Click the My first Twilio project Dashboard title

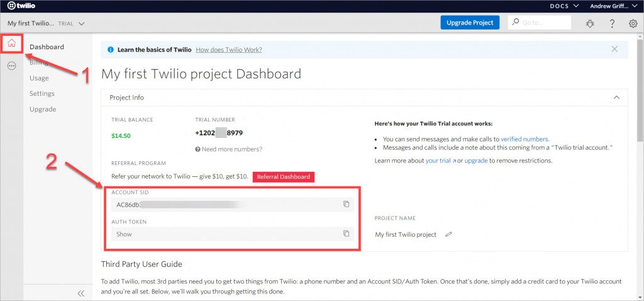coord(201,74)
